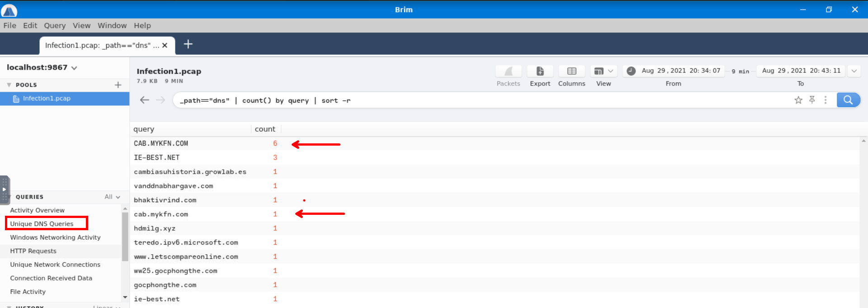Select the Unique DNS Queries saved query
Viewport: 868px width, 308px height.
[42, 224]
